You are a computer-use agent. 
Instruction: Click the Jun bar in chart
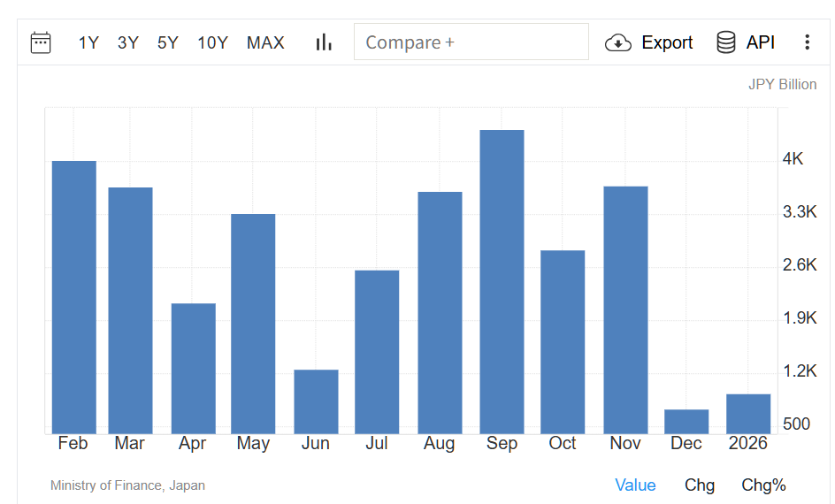click(x=316, y=401)
